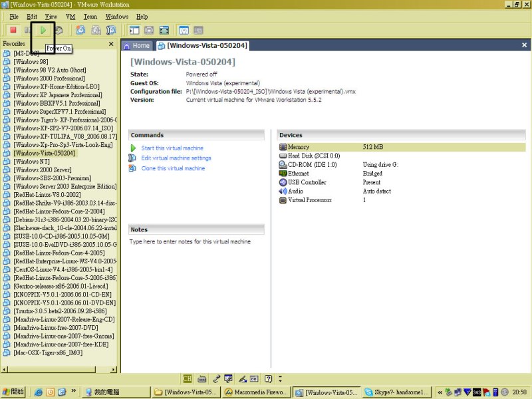Open the View menu

[51, 16]
